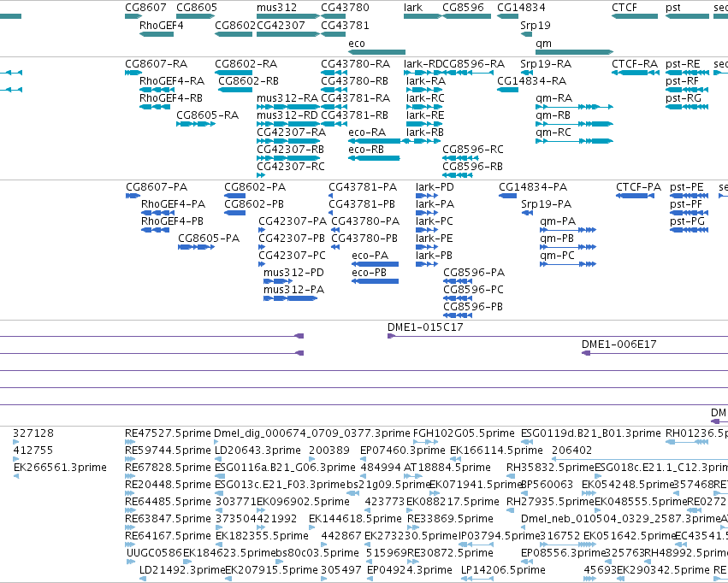Click protein CG8607-PA label
Image resolution: width=728 pixels, height=583 pixels.
pos(157,187)
